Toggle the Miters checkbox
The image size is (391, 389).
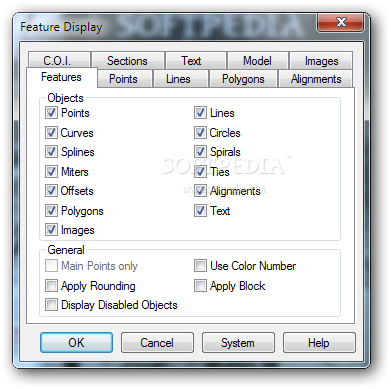(x=51, y=172)
